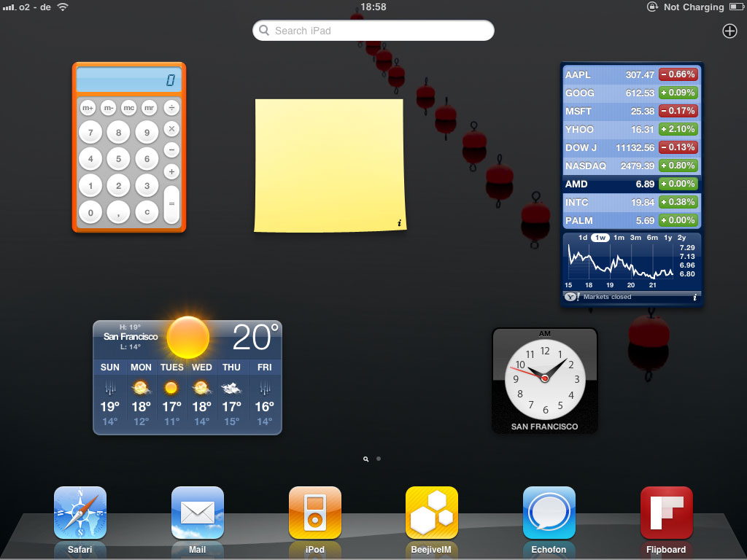This screenshot has width=747, height=560.
Task: Toggle AAPL -0.66% change badge
Action: (x=678, y=74)
